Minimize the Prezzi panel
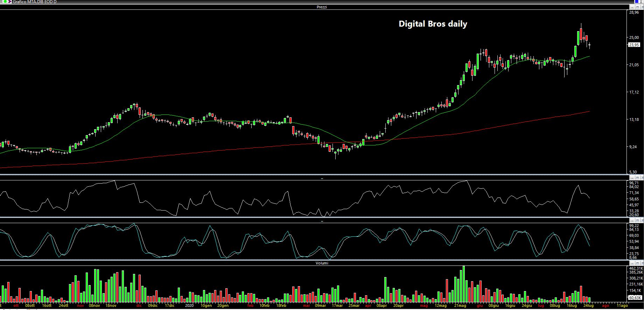The height and width of the screenshot is (310, 644). (x=632, y=7)
